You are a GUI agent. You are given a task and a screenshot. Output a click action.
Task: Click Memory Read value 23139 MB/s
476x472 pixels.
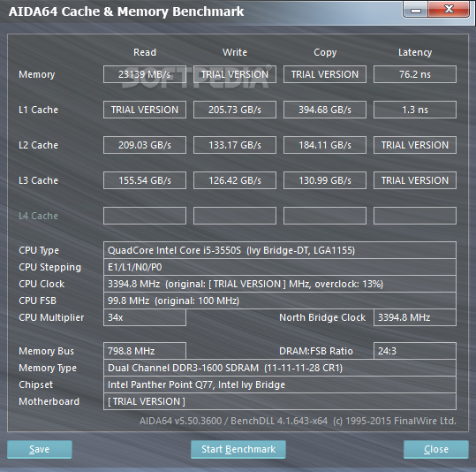(145, 74)
